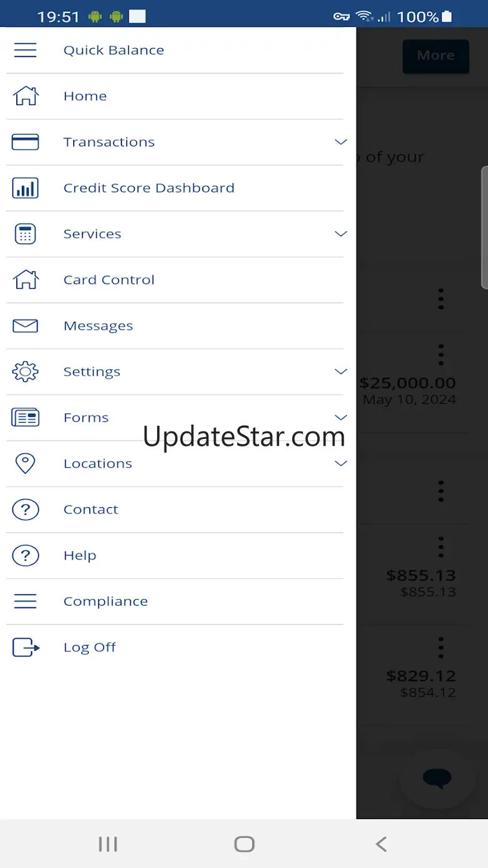
Task: Open the Credit Score Dashboard chart icon
Action: click(25, 188)
